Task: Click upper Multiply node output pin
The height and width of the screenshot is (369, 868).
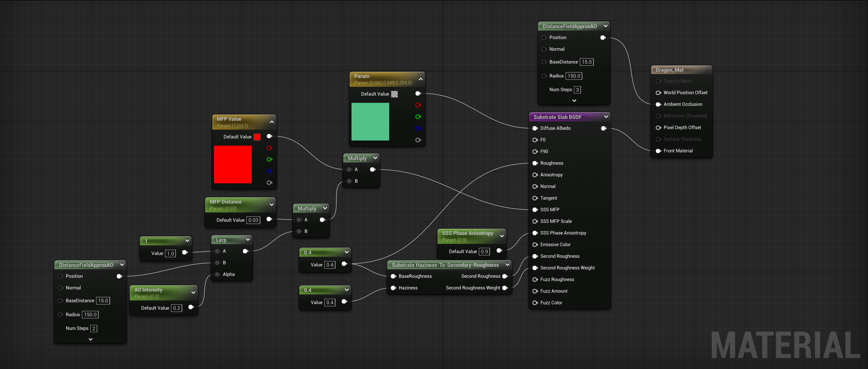Action: click(373, 170)
